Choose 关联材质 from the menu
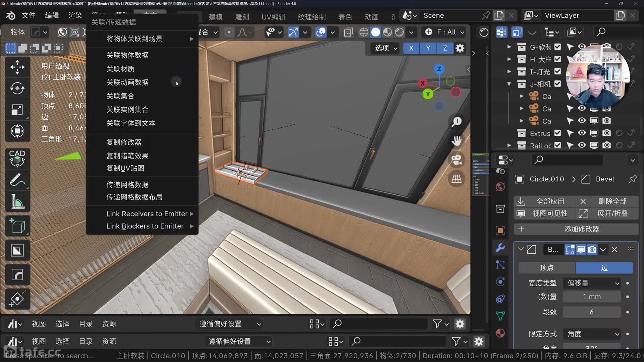644x362 pixels. (x=120, y=69)
